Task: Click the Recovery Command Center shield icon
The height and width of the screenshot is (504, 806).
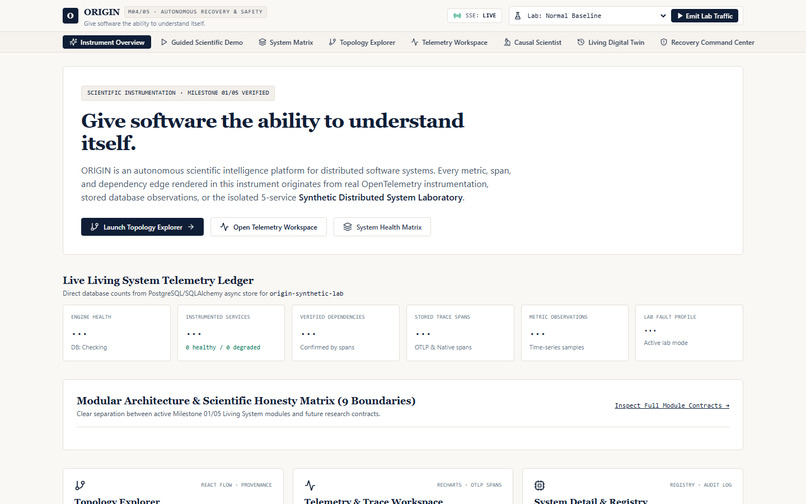Action: [664, 42]
